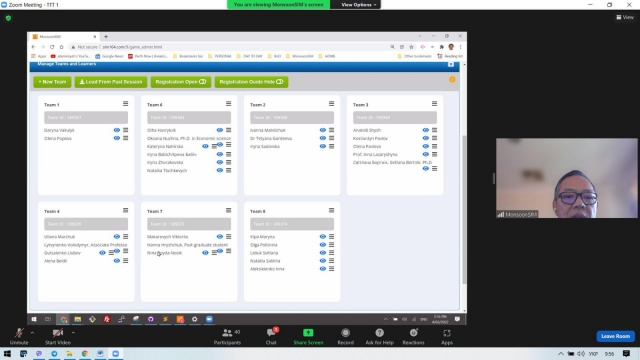Open the Team 3 hamburger menu
640x360 pixels.
pos(434,104)
